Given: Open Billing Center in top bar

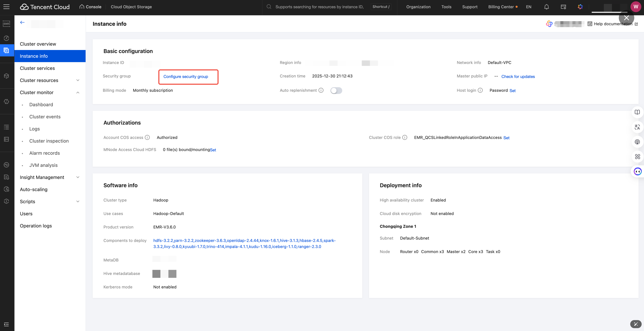Looking at the screenshot, I should point(501,7).
